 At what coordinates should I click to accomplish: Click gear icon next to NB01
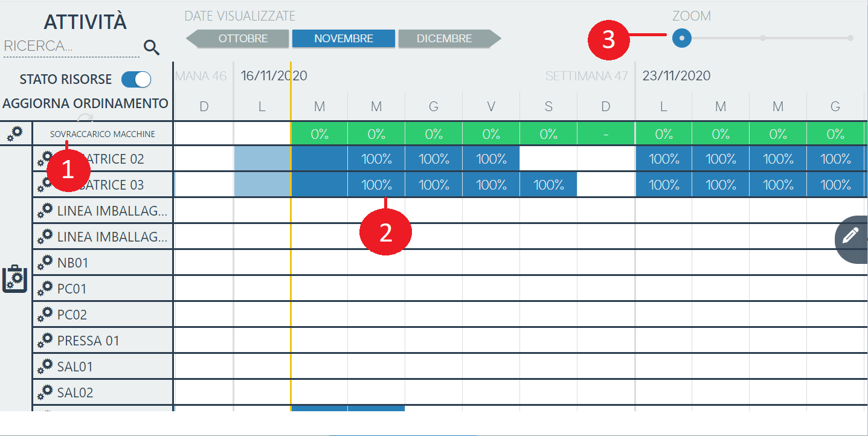[x=45, y=263]
